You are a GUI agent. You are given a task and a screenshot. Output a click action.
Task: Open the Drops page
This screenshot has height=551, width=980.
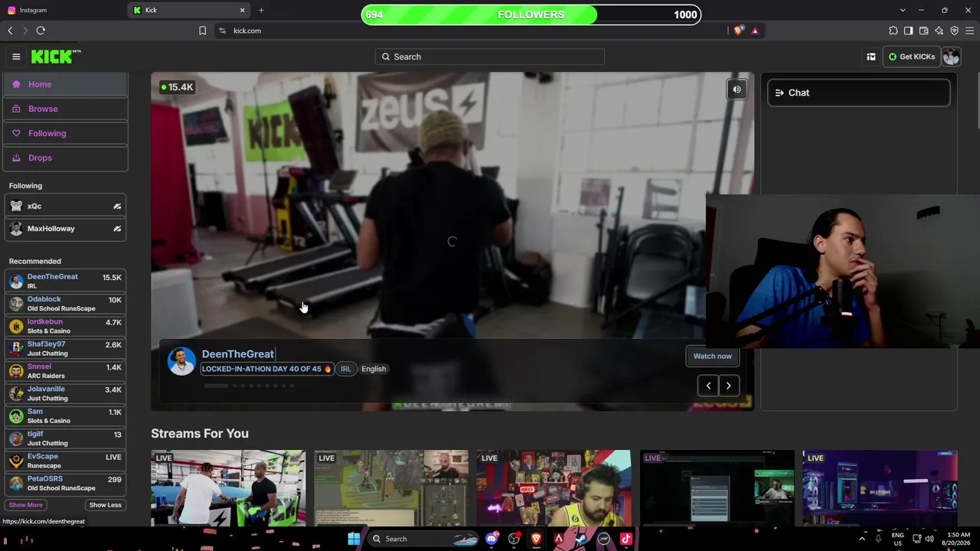click(66, 158)
